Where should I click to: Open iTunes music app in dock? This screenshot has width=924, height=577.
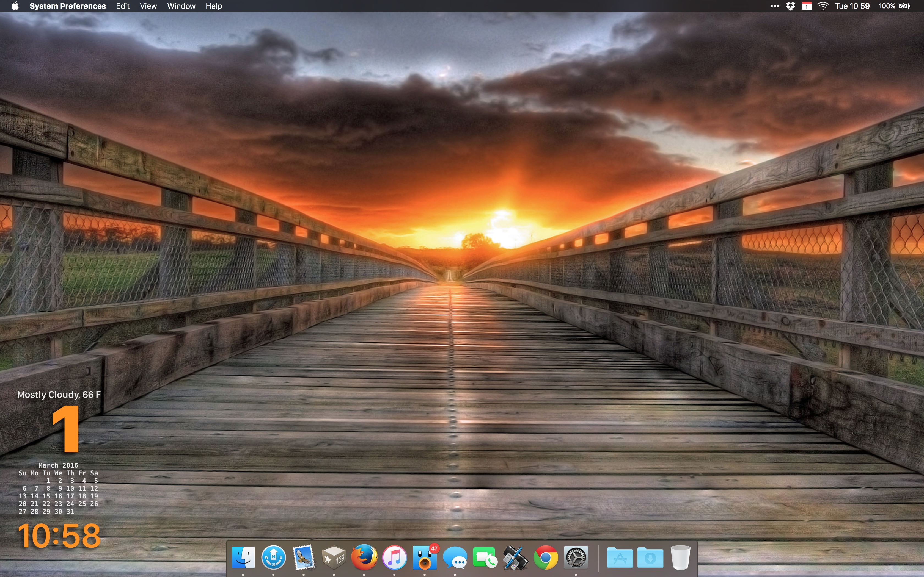[x=394, y=557]
